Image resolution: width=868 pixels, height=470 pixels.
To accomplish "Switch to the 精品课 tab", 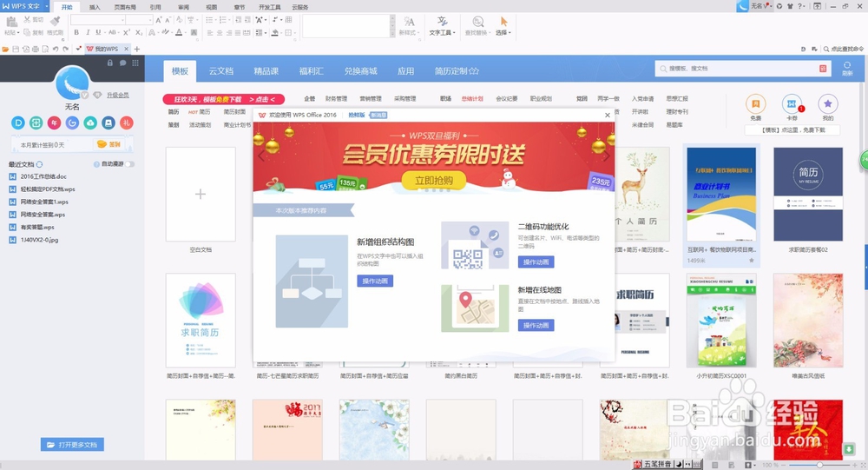I will [266, 71].
